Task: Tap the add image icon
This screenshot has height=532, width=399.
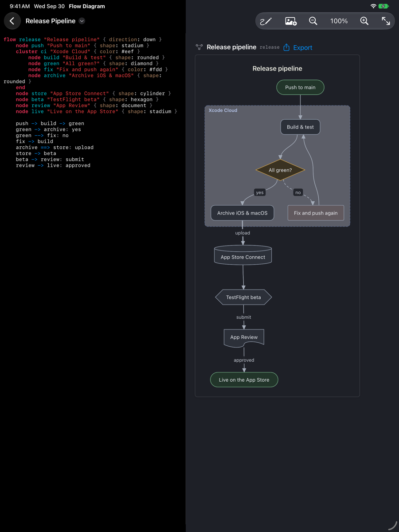Action: click(x=291, y=21)
